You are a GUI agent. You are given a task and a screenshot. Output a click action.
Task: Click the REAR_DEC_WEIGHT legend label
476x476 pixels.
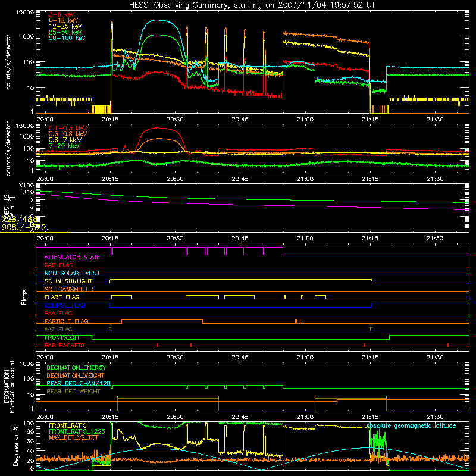[x=73, y=392]
